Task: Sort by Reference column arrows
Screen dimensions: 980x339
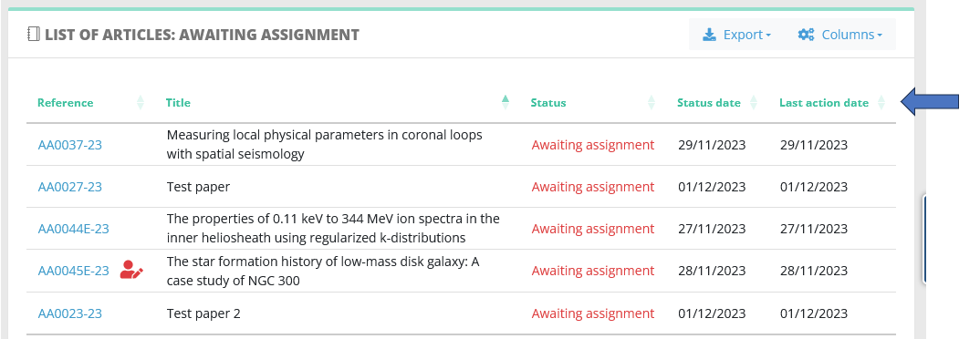Action: point(141,102)
